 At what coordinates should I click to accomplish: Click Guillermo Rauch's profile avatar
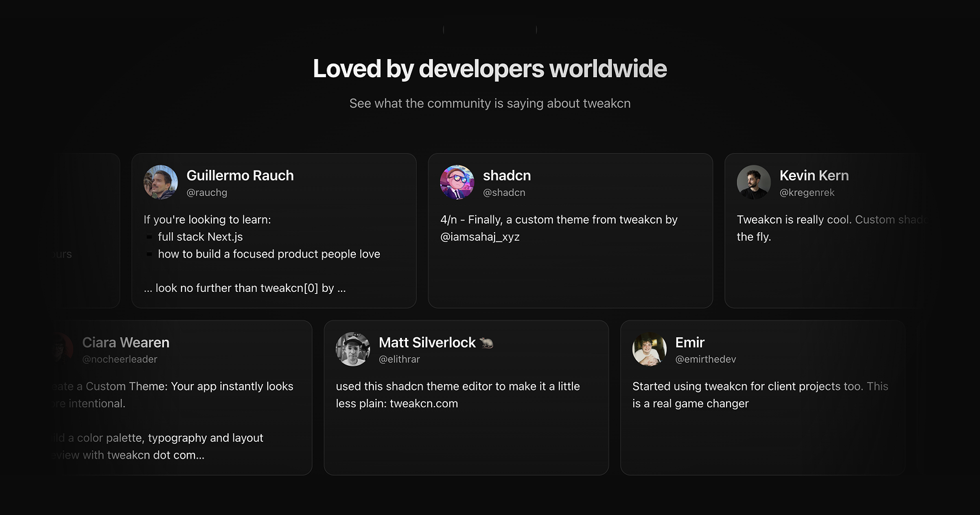161,182
